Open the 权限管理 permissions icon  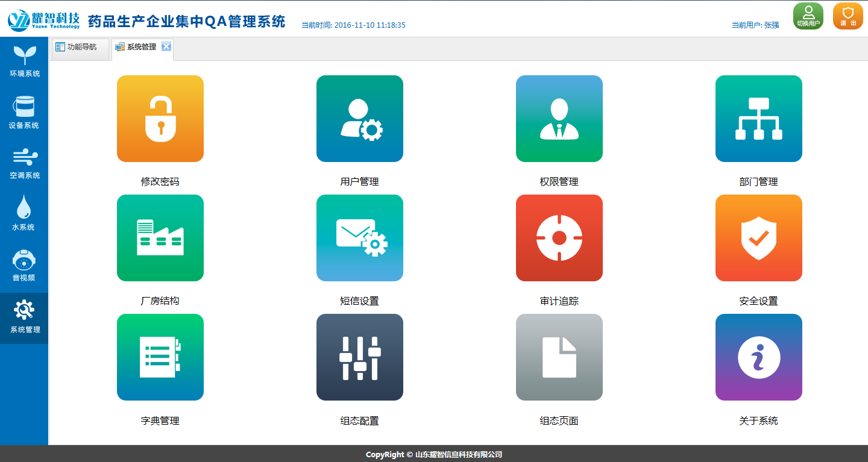coord(559,119)
